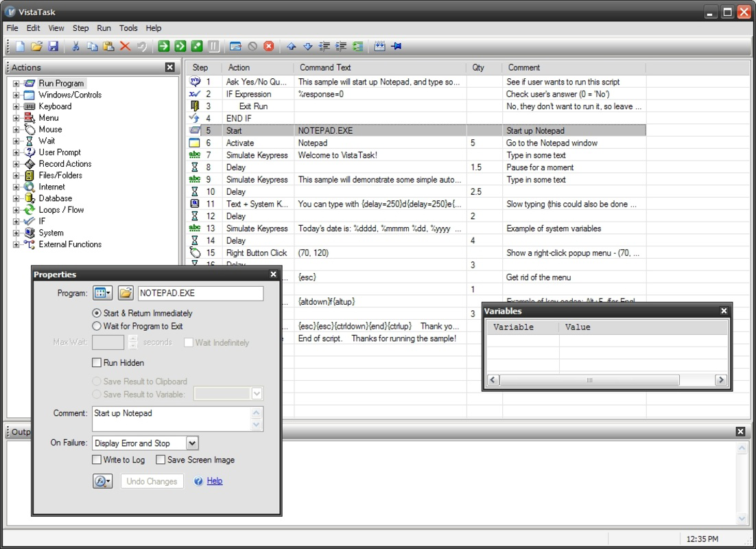Paste a step using the clipboard icon

pyautogui.click(x=108, y=46)
